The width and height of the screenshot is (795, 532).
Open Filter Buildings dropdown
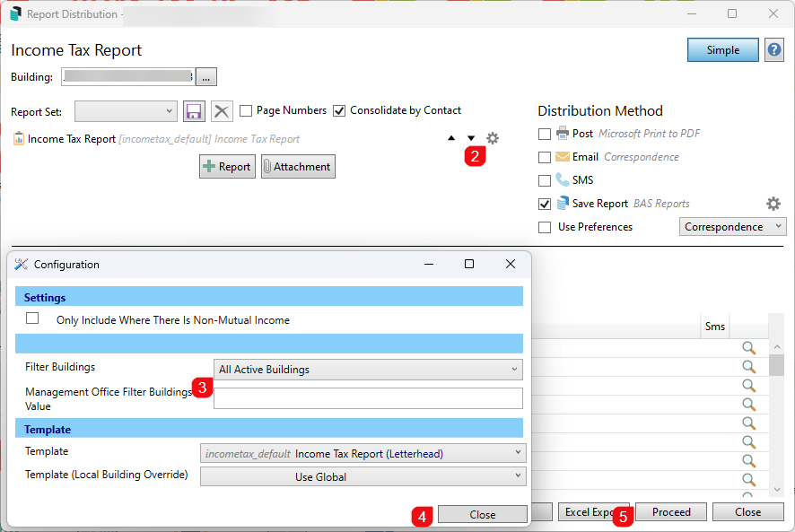(368, 370)
